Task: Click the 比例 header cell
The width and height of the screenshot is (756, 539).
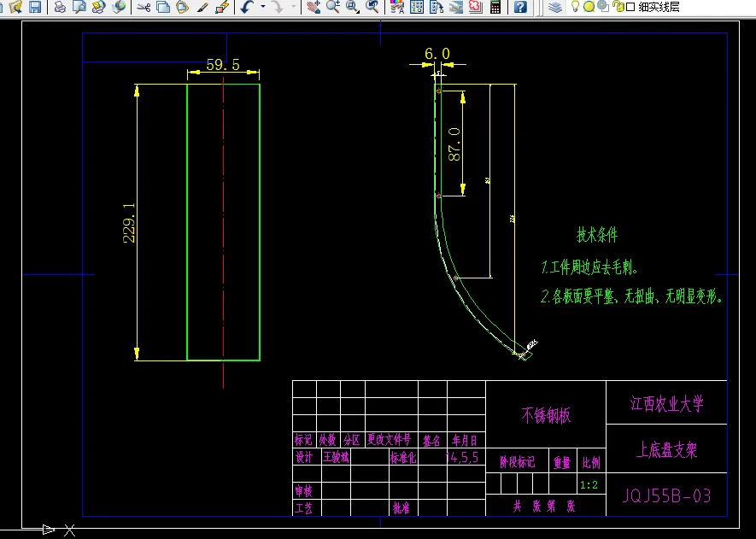Action: coord(591,463)
